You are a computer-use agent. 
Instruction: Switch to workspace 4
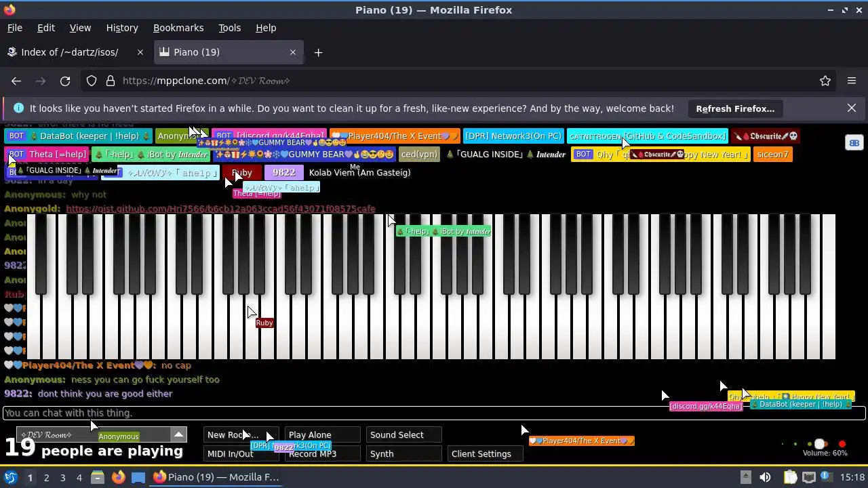79,477
